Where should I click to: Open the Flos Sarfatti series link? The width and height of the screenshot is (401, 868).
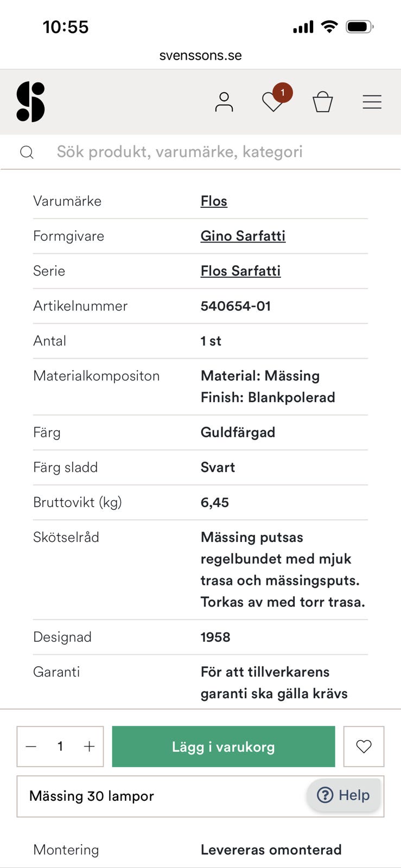(x=240, y=271)
